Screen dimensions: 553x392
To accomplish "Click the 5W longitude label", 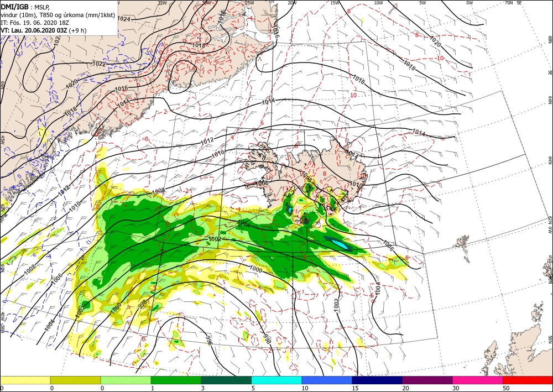I will (422, 3).
